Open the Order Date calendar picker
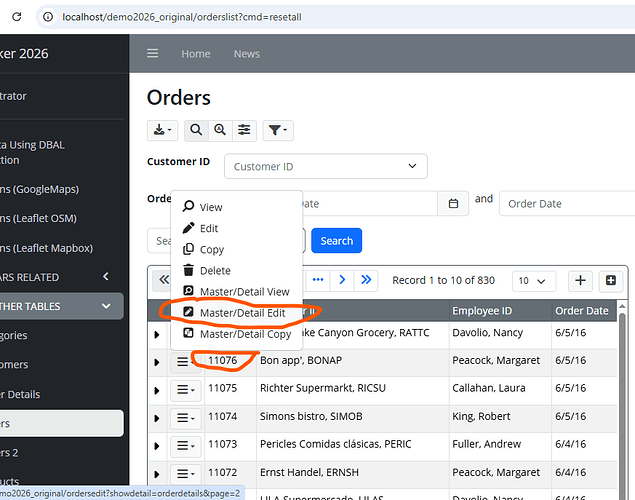 pos(453,203)
